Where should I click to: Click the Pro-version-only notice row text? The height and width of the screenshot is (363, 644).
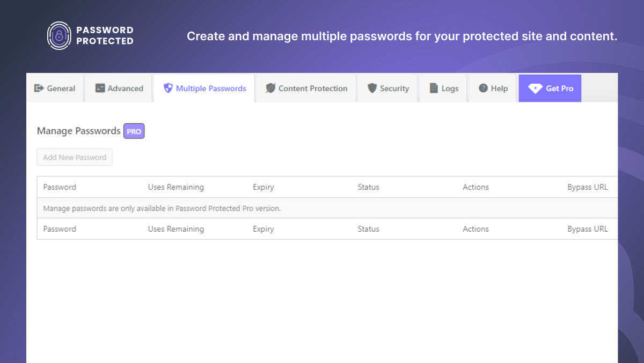pos(162,208)
